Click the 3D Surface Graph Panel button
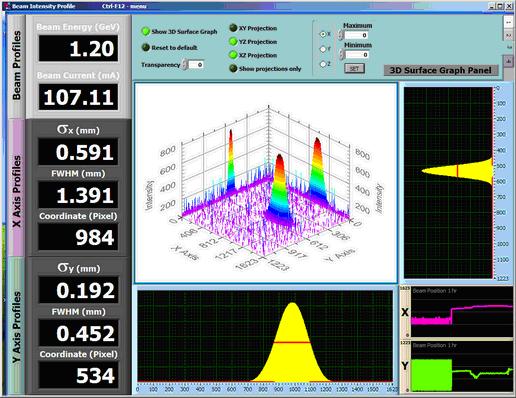Image resolution: width=516 pixels, height=398 pixels. pos(441,70)
